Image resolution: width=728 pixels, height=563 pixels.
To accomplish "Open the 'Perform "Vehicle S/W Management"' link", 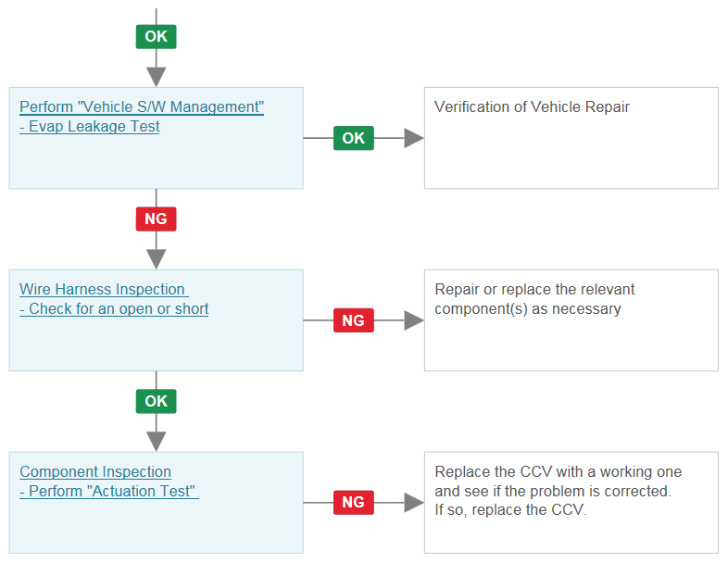I will point(142,106).
